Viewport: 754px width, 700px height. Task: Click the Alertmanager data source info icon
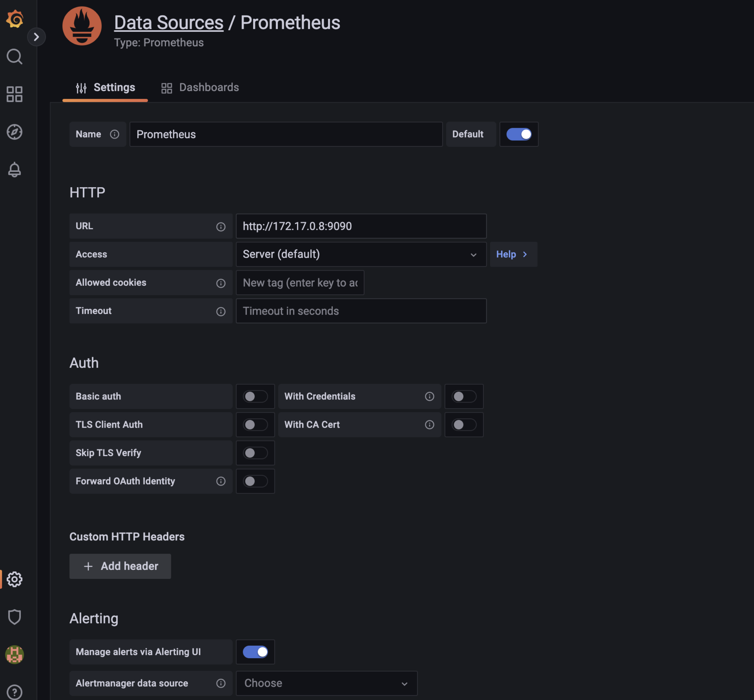[x=221, y=683]
